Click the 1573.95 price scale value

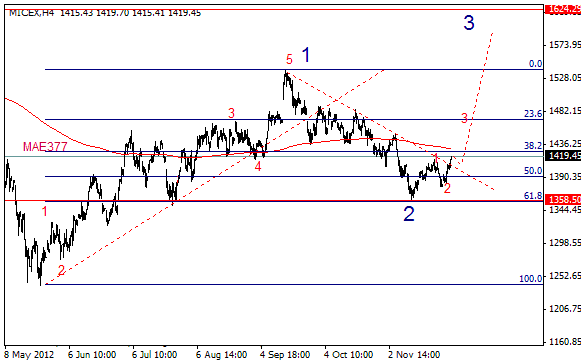[565, 45]
